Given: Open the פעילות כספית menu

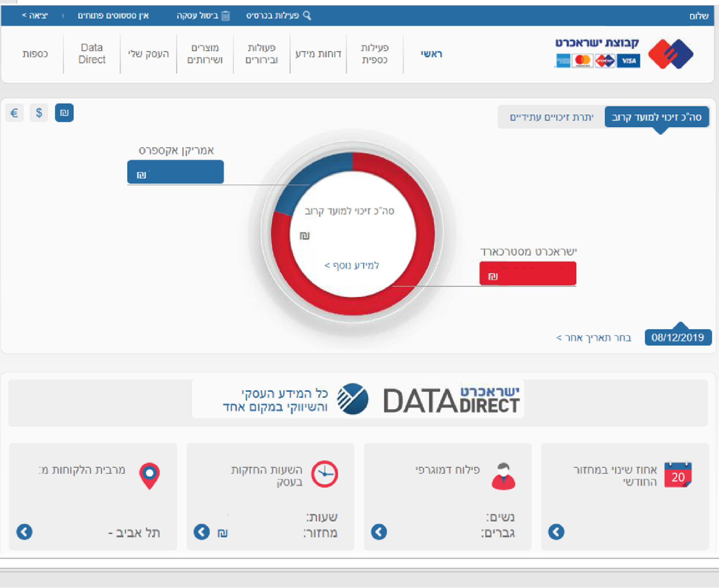Looking at the screenshot, I should (x=375, y=54).
